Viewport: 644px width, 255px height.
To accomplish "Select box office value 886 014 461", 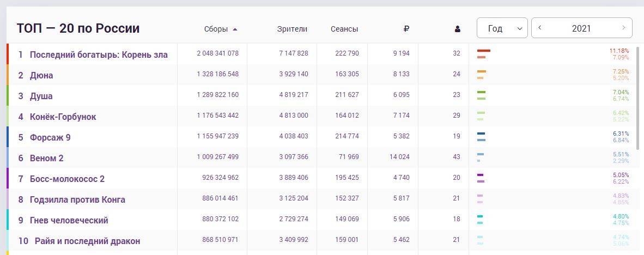I will (x=221, y=198).
